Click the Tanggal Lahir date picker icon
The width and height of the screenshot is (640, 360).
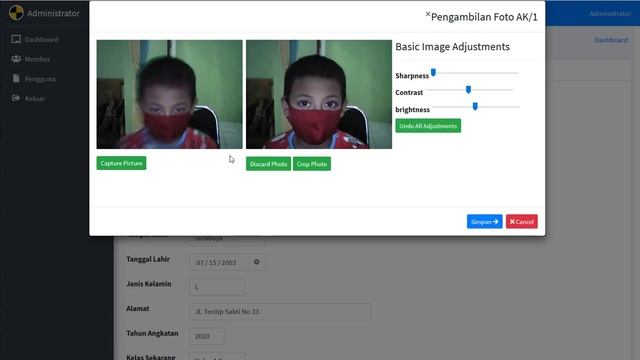click(257, 262)
